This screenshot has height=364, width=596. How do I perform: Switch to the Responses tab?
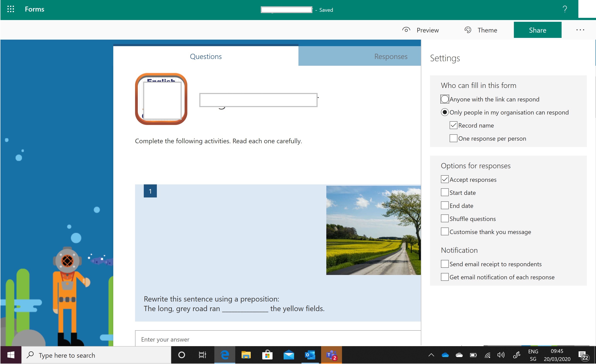click(390, 57)
